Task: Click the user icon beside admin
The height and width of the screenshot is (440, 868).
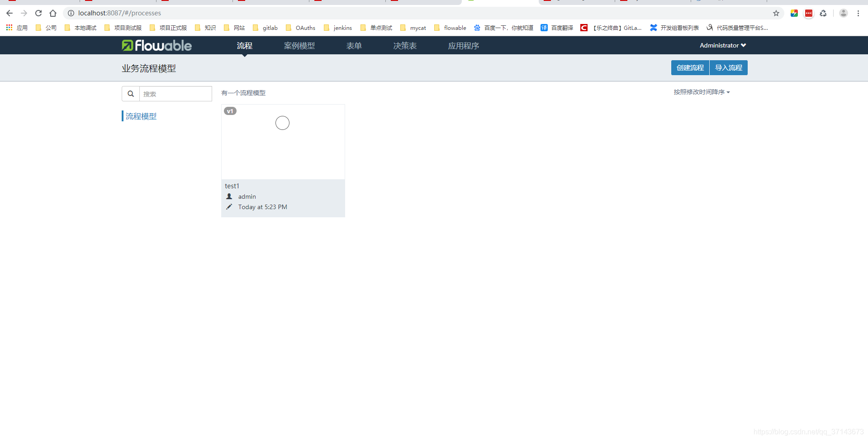Action: (x=229, y=196)
